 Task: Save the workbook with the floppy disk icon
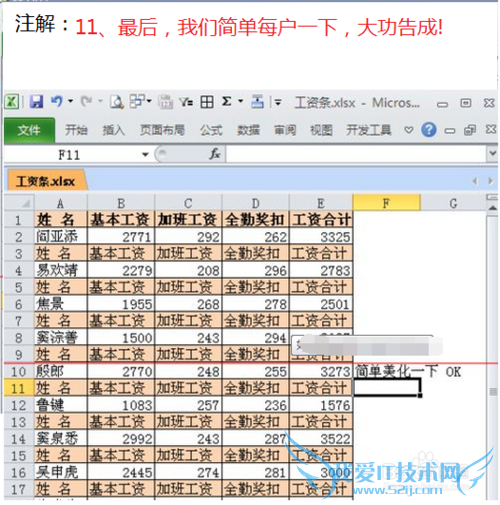[36, 102]
